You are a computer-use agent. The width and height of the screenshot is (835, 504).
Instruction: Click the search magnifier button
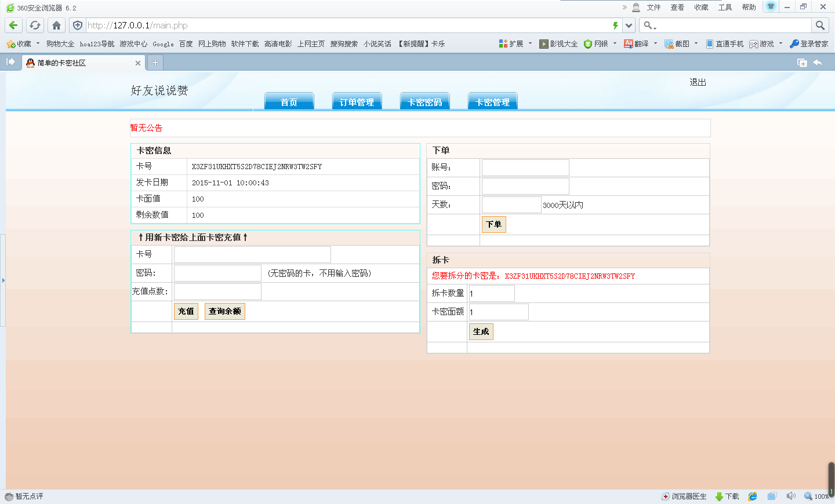(x=820, y=25)
